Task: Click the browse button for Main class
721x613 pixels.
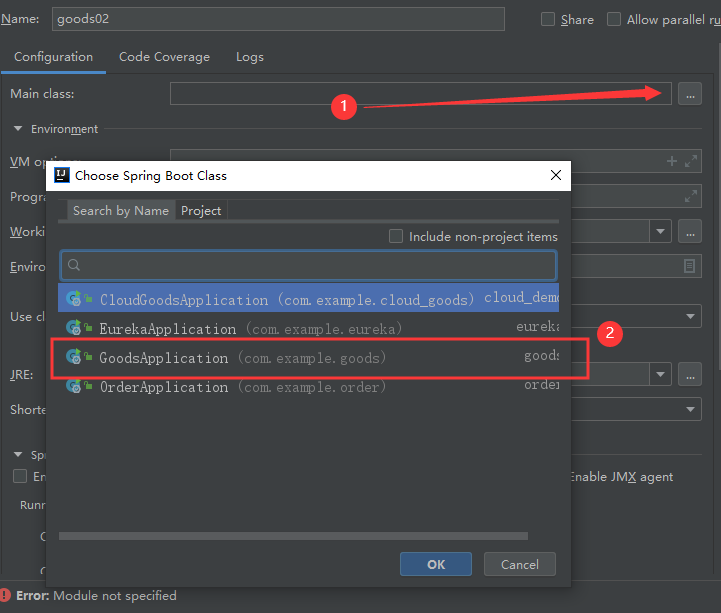Action: tap(690, 94)
